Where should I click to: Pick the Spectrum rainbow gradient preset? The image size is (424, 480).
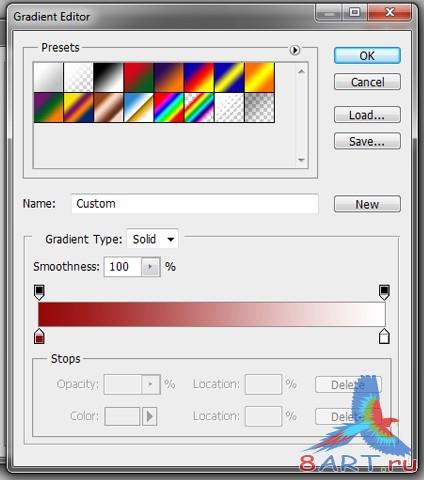[169, 108]
